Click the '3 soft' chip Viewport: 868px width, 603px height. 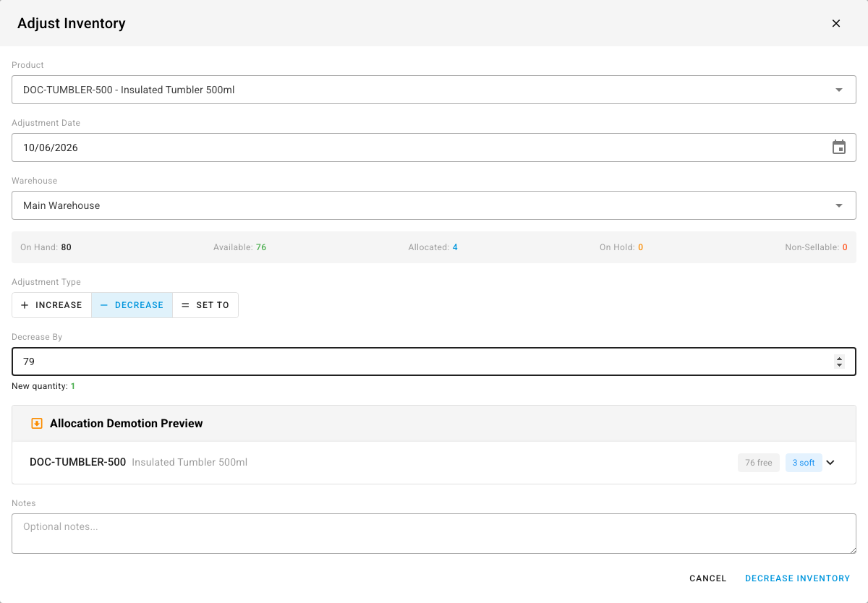(804, 463)
